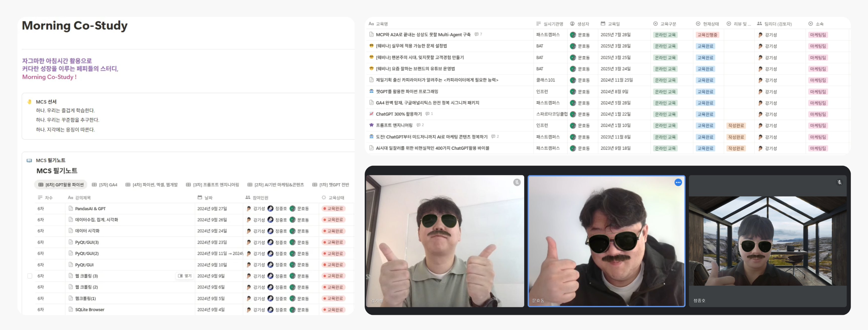Click the muted microphone icon on 강기성's video
The image size is (868, 330).
(517, 183)
